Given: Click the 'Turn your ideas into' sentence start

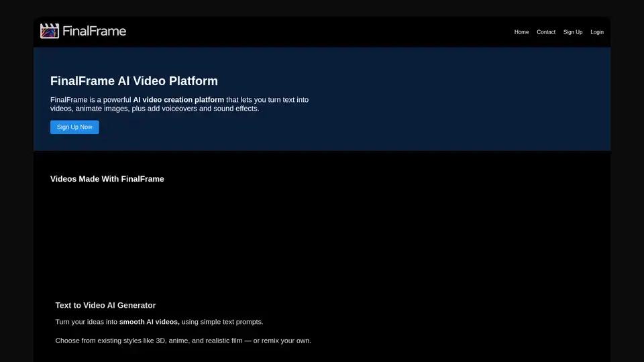Looking at the screenshot, I should [86, 322].
